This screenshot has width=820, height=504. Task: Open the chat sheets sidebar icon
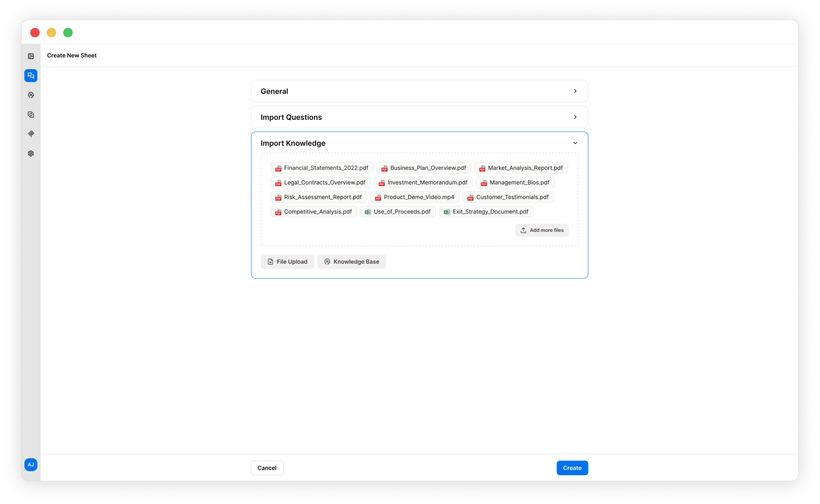click(31, 75)
